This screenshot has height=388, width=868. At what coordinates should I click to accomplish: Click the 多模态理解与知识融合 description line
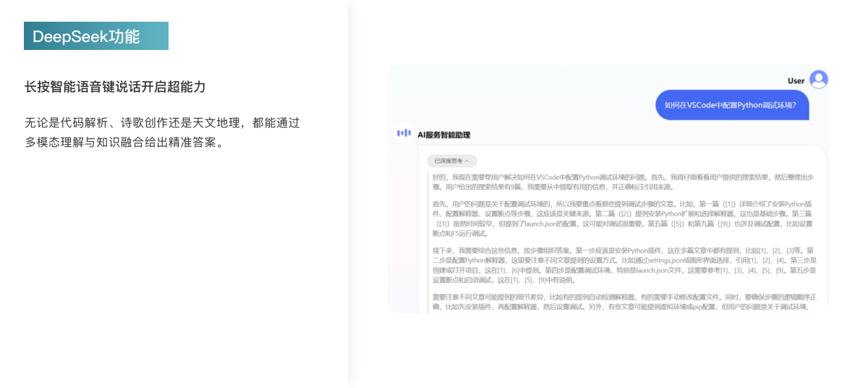(x=123, y=142)
